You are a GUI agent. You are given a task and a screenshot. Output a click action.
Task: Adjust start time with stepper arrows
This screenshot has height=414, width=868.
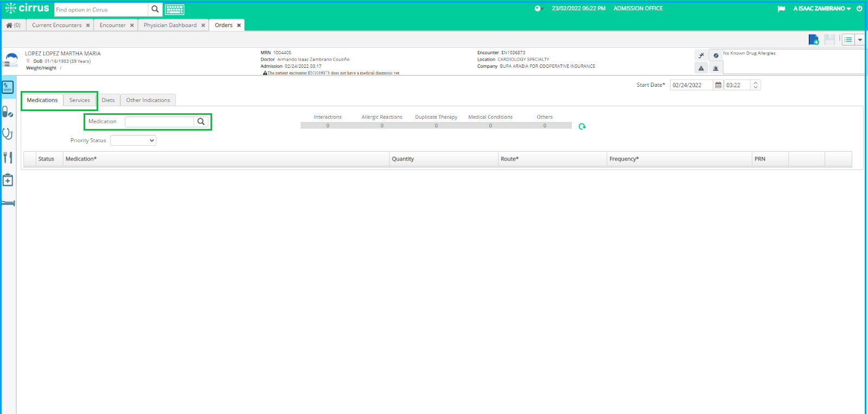pos(756,85)
